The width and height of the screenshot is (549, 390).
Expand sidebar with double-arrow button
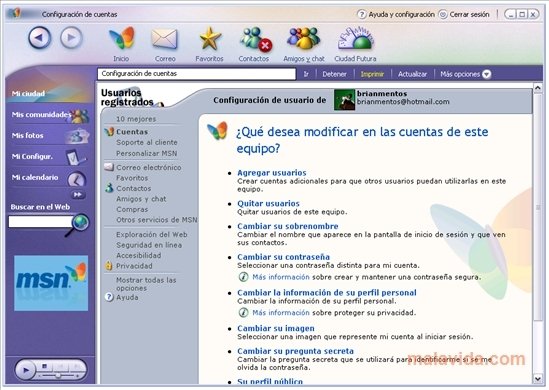pyautogui.click(x=78, y=195)
